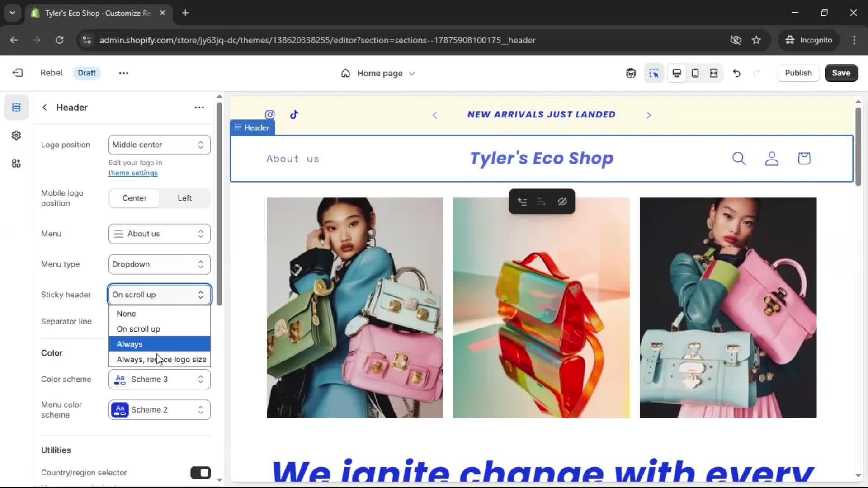This screenshot has width=868, height=488.
Task: Open the app embeds sidebar icon
Action: tap(16, 164)
